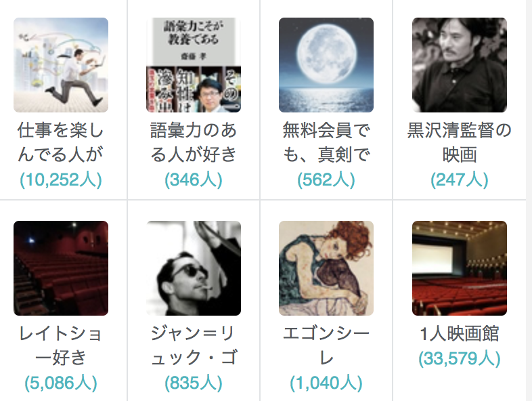
Task: Open the Egon Schiele painting thumbnail
Action: [x=326, y=268]
